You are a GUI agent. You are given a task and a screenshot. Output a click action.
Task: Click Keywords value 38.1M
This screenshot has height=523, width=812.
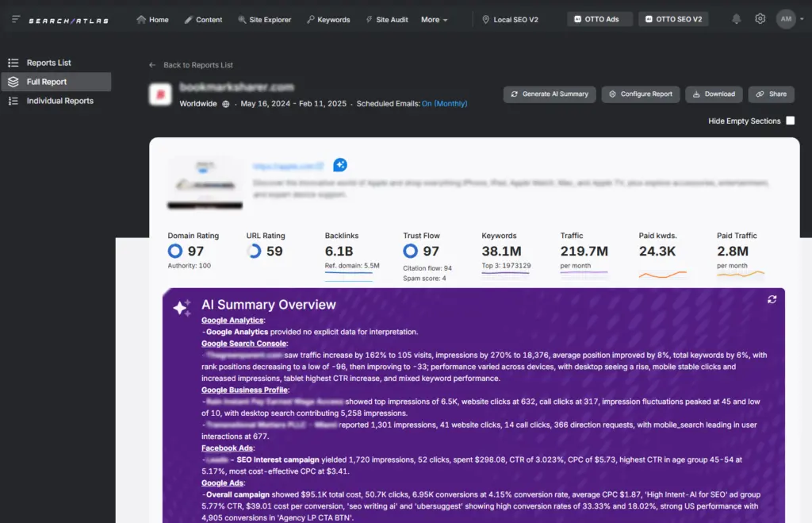tap(501, 252)
